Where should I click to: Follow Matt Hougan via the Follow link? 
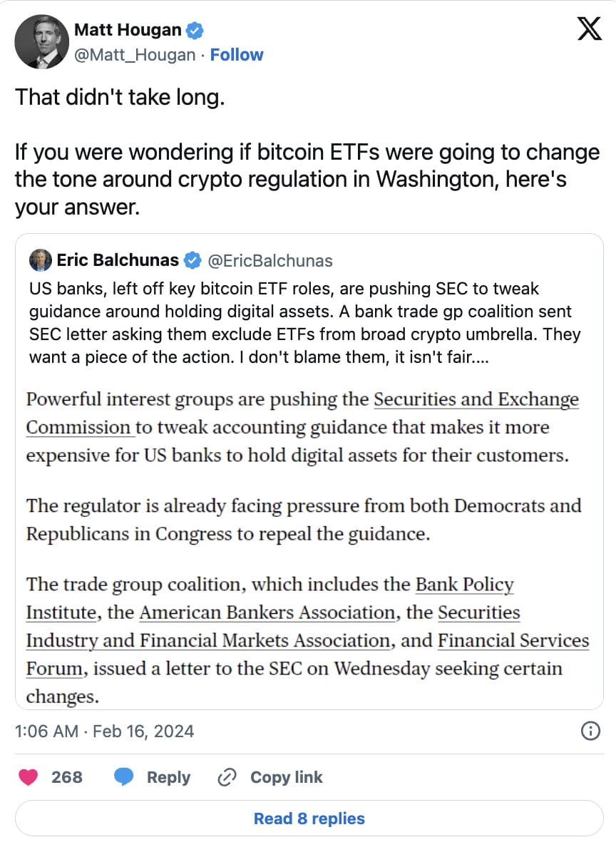click(x=237, y=54)
